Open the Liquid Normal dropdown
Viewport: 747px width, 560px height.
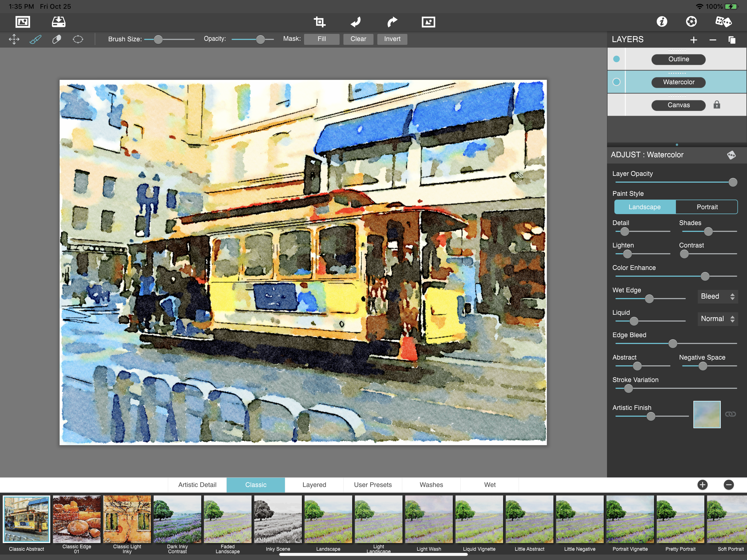tap(717, 319)
